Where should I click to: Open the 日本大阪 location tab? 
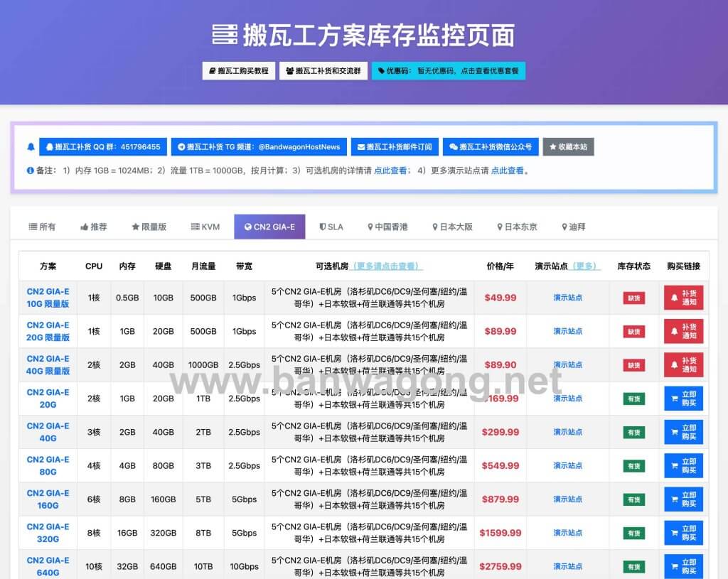[x=452, y=227]
